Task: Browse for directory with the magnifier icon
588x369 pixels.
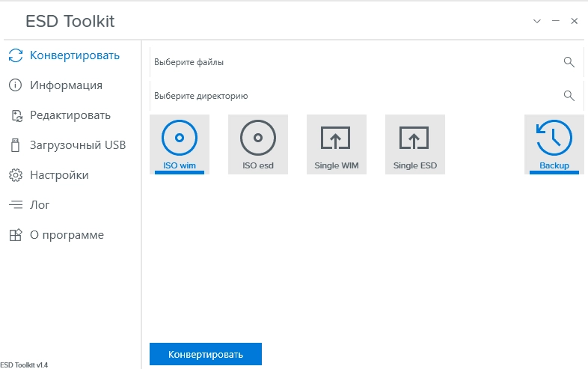Action: click(x=569, y=96)
